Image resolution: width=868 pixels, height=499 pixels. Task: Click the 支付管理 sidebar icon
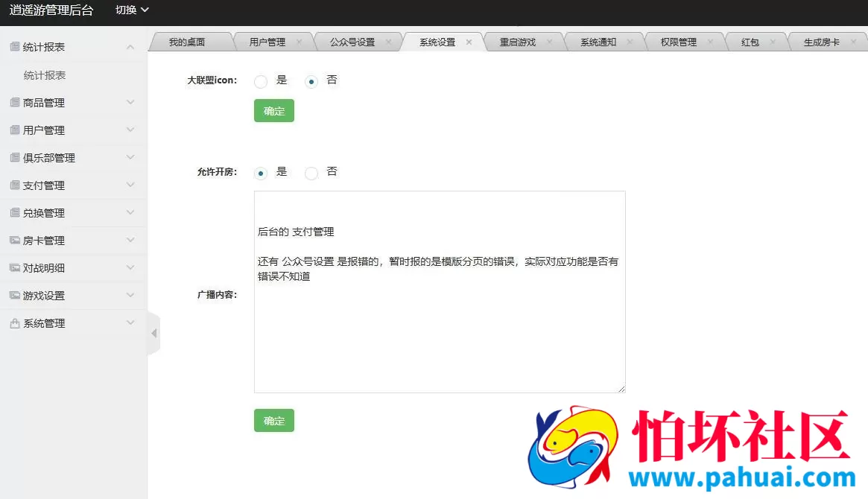(x=15, y=185)
